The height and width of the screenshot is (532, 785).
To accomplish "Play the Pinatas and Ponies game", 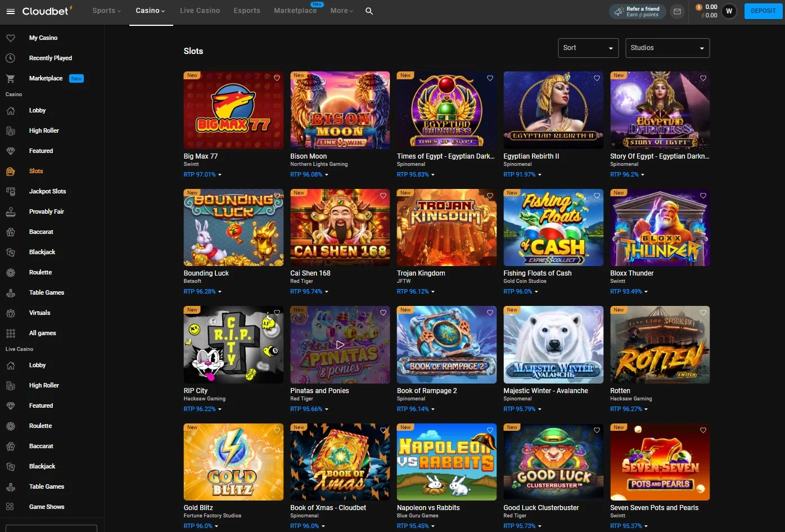I will coord(340,345).
